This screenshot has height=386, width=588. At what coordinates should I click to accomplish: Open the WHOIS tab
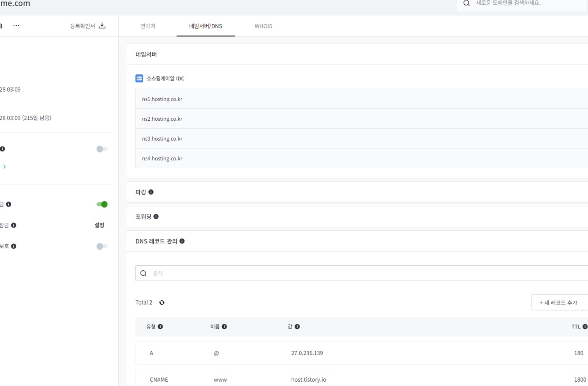[263, 26]
